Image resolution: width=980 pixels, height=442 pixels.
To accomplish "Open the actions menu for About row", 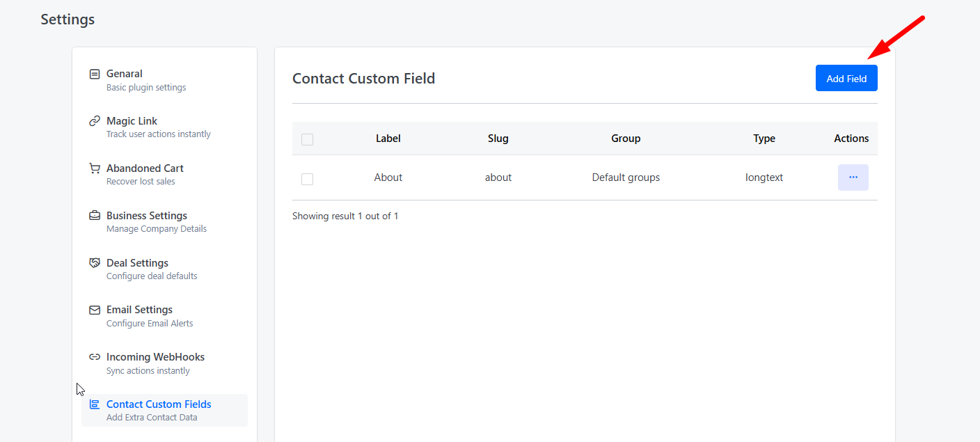I will (853, 177).
